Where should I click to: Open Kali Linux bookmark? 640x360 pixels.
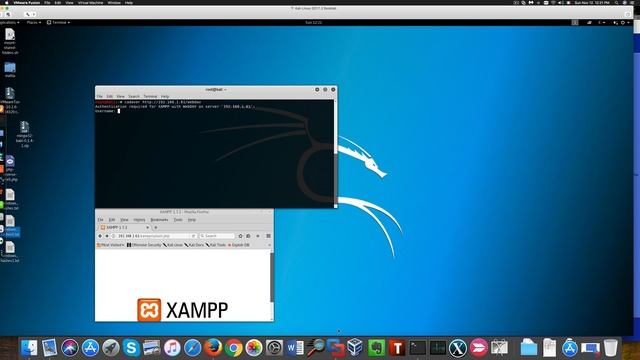click(173, 245)
